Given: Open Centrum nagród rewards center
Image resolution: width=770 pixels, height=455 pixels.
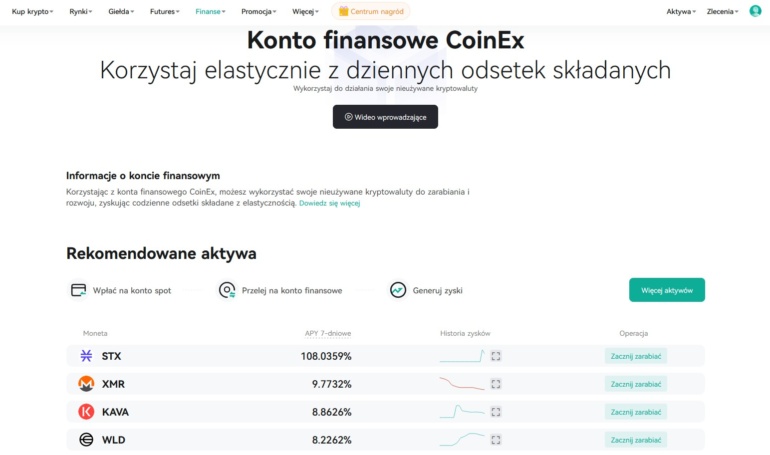Looking at the screenshot, I should click(371, 11).
